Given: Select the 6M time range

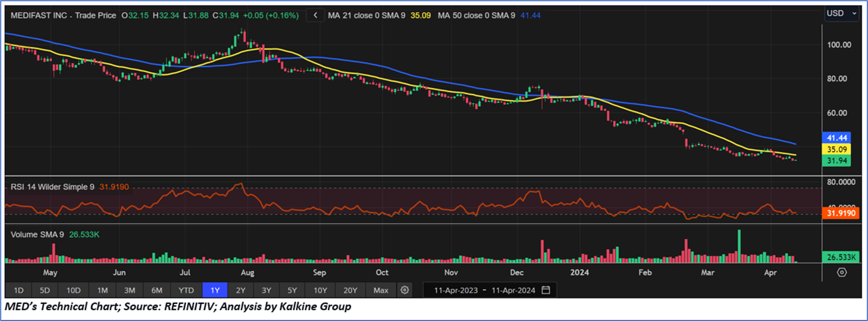Looking at the screenshot, I should (157, 290).
